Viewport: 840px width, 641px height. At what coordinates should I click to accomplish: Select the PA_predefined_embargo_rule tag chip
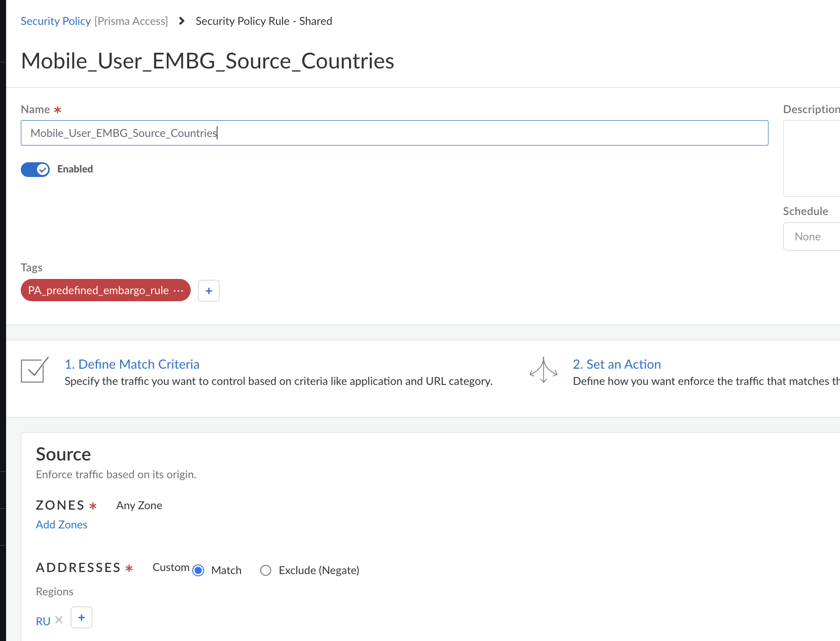pos(99,290)
